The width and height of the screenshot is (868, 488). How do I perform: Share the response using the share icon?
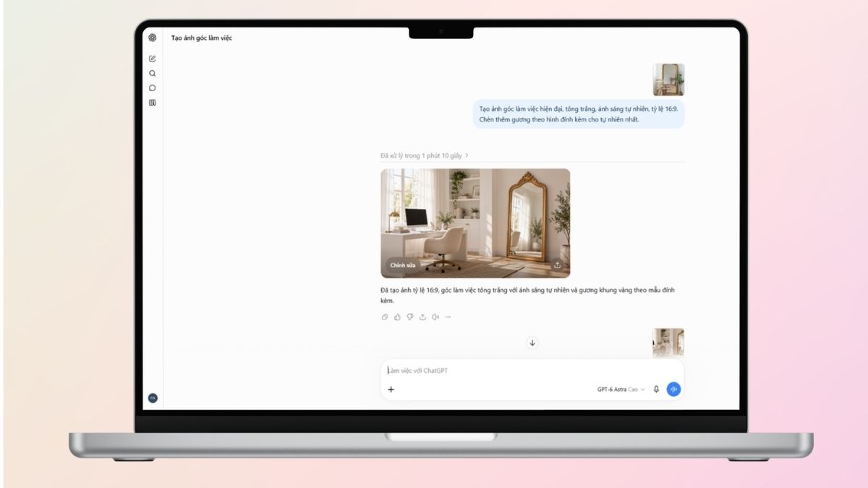[x=422, y=317]
